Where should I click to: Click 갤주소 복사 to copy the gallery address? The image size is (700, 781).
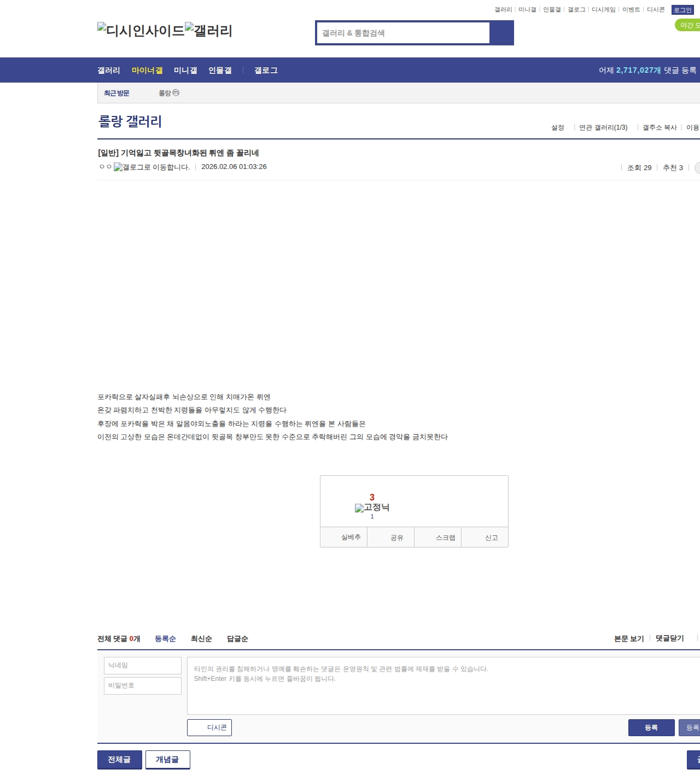click(660, 127)
